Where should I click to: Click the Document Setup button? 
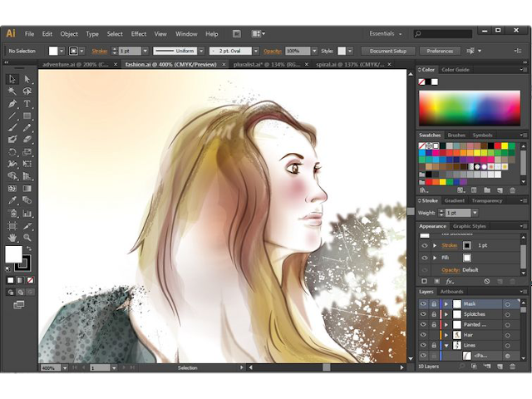pos(388,51)
